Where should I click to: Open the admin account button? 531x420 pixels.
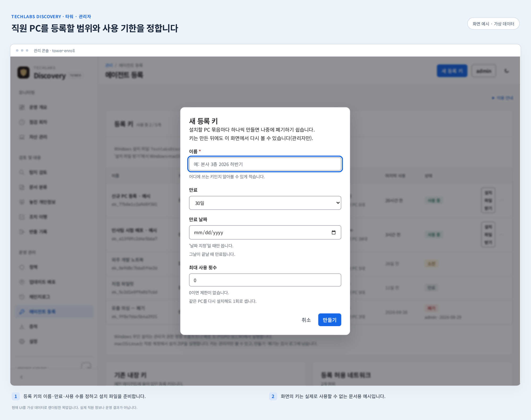[484, 71]
